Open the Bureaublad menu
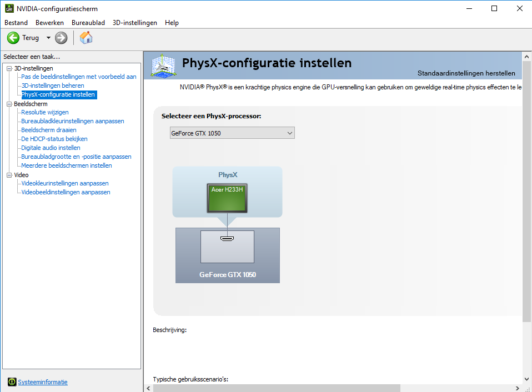 coord(88,23)
